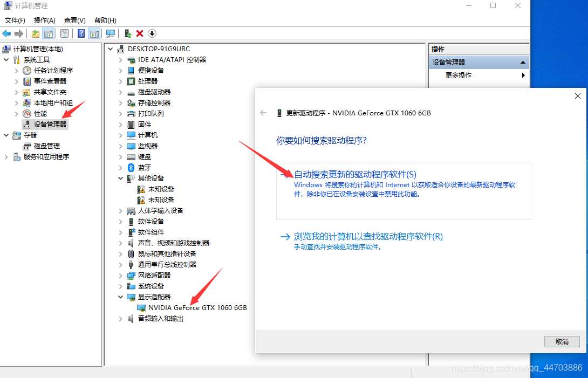Toggle Show/Hide Console Tree toolbar button
The image size is (588, 378).
pyautogui.click(x=49, y=34)
